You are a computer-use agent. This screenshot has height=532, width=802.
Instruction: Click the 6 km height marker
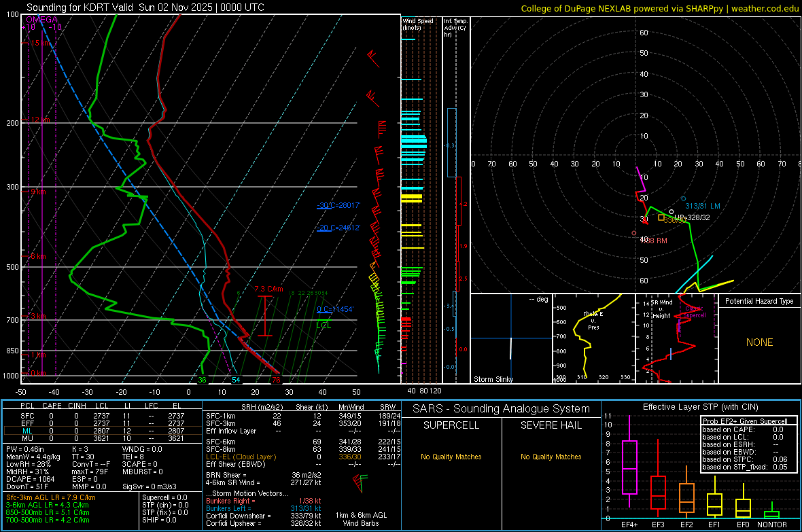point(38,256)
